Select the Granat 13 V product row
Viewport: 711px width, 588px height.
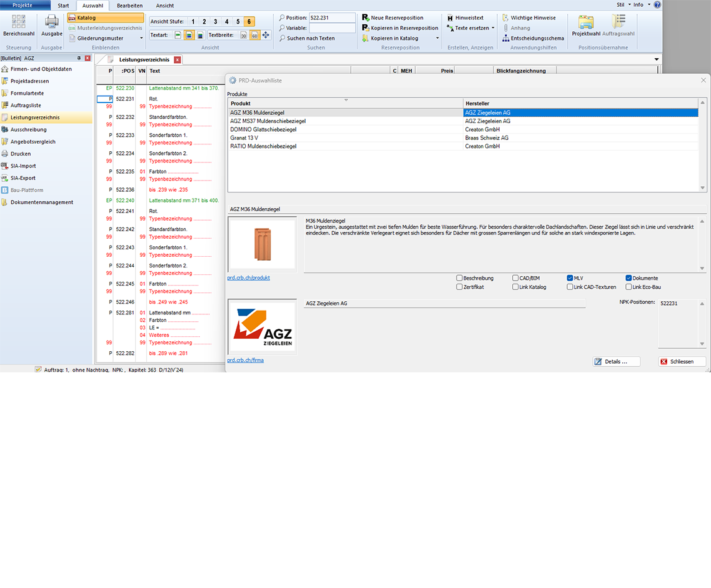click(x=463, y=137)
